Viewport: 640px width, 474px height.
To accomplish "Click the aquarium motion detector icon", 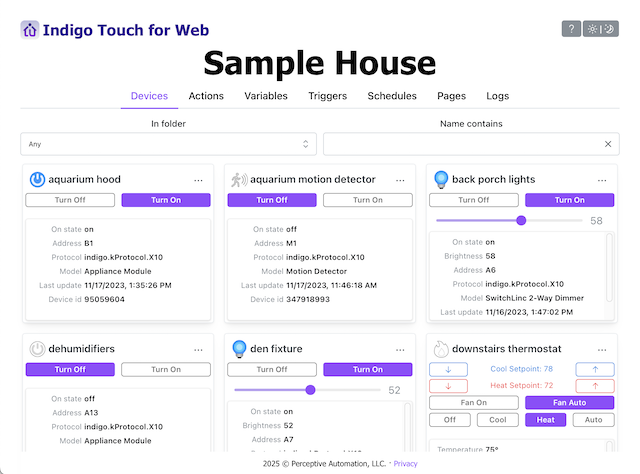I will click(239, 179).
